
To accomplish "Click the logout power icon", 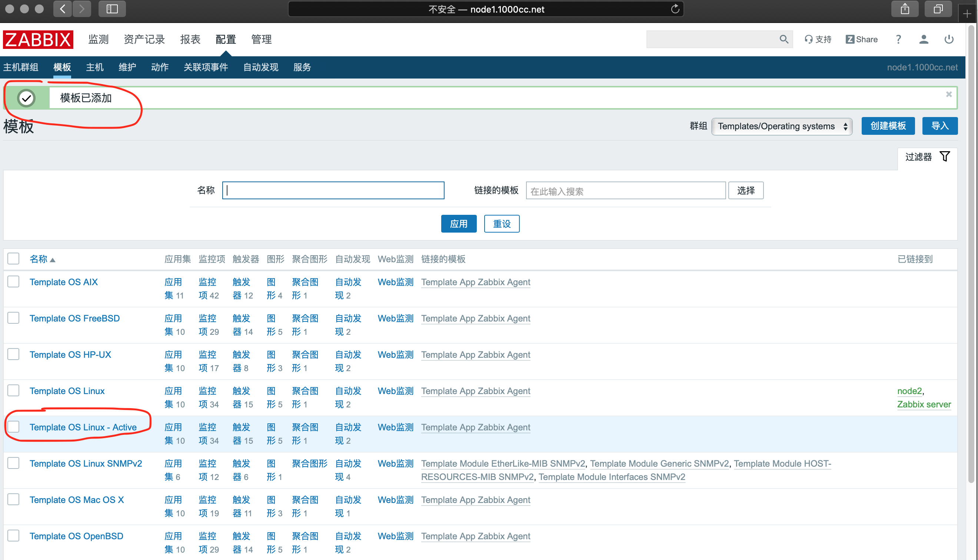I will [x=948, y=39].
